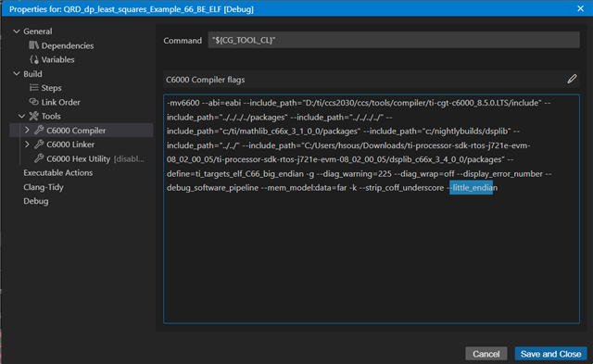
Task: Click the --diag_warning=225 flag text
Action: pos(354,174)
